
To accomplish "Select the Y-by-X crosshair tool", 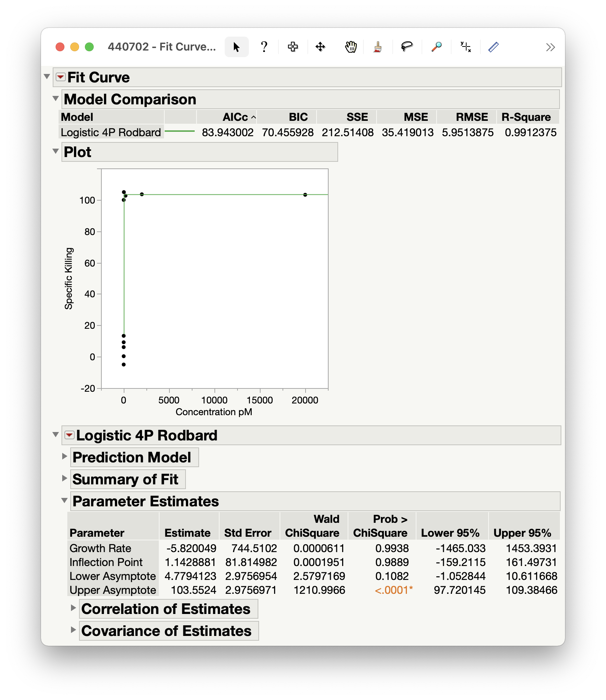I will [x=465, y=47].
